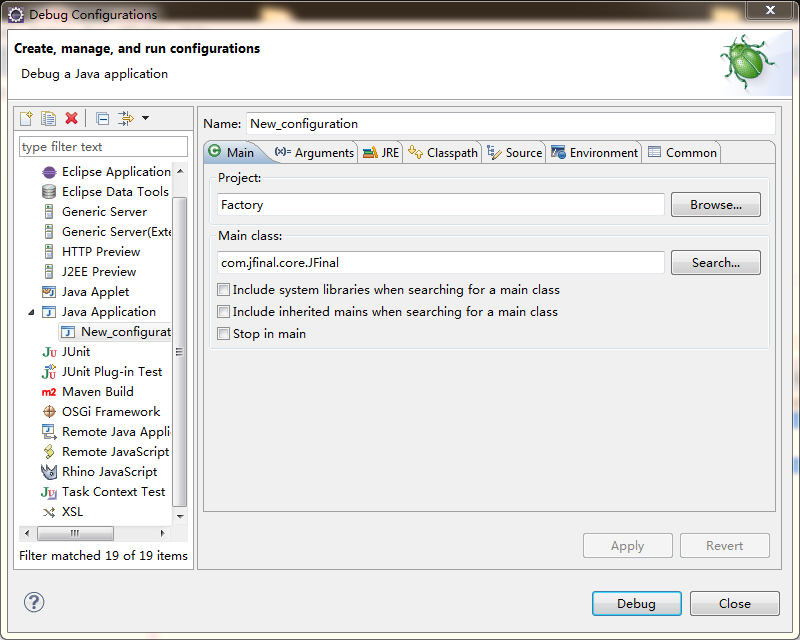This screenshot has height=640, width=800.
Task: Click the Generic Server icon
Action: click(x=49, y=212)
